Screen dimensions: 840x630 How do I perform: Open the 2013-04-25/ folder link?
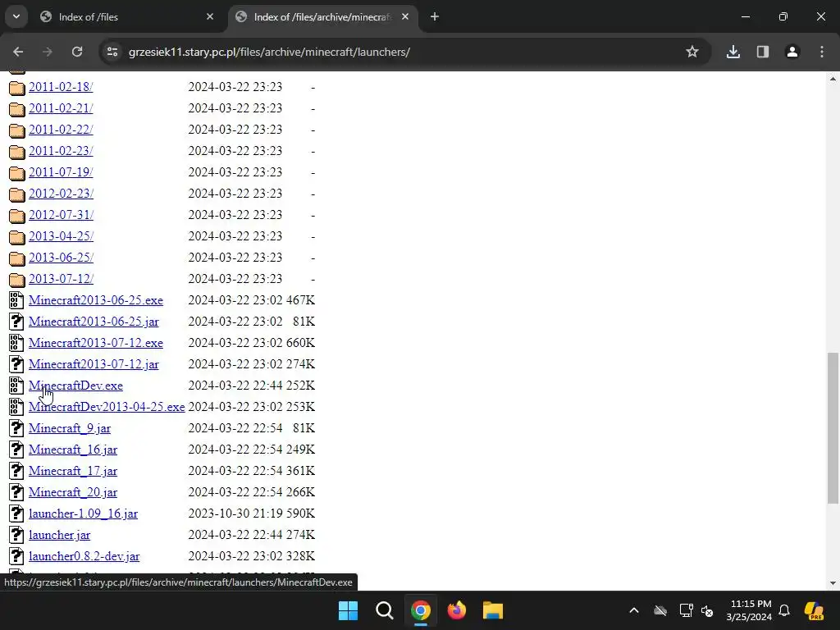tap(61, 236)
